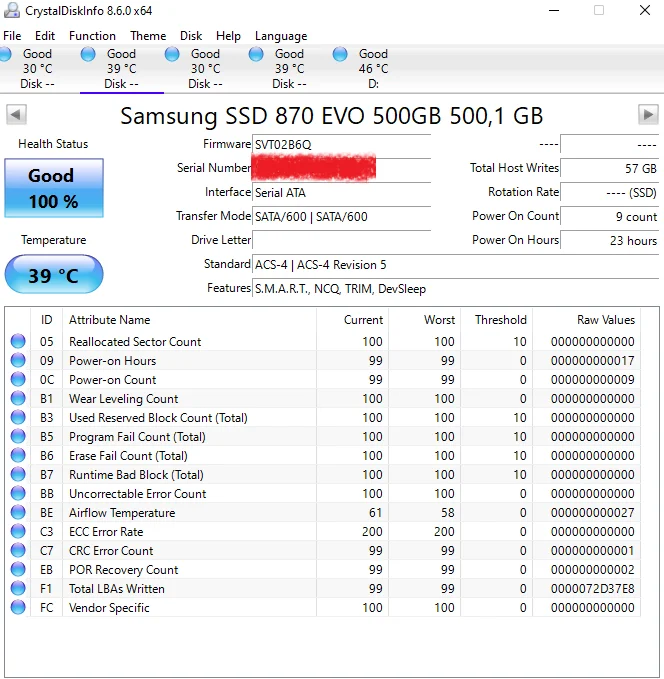This screenshot has height=679, width=664.
Task: Select the Vendor Specific attribute name
Action: 109,608
